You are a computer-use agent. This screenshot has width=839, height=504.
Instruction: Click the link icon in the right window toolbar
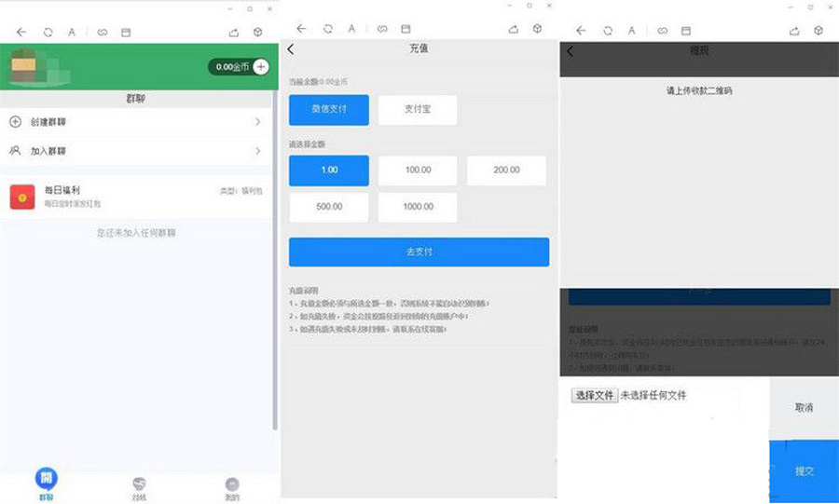pos(662,31)
